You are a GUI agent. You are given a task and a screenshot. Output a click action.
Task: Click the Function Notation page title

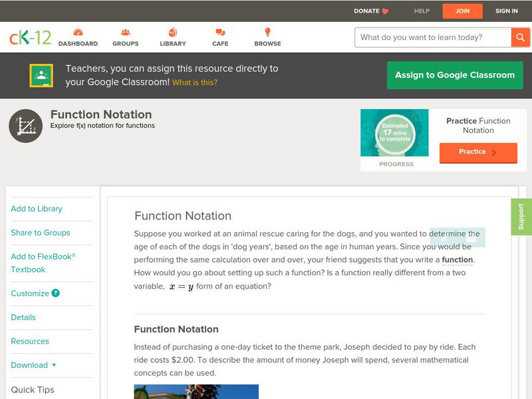click(x=101, y=114)
